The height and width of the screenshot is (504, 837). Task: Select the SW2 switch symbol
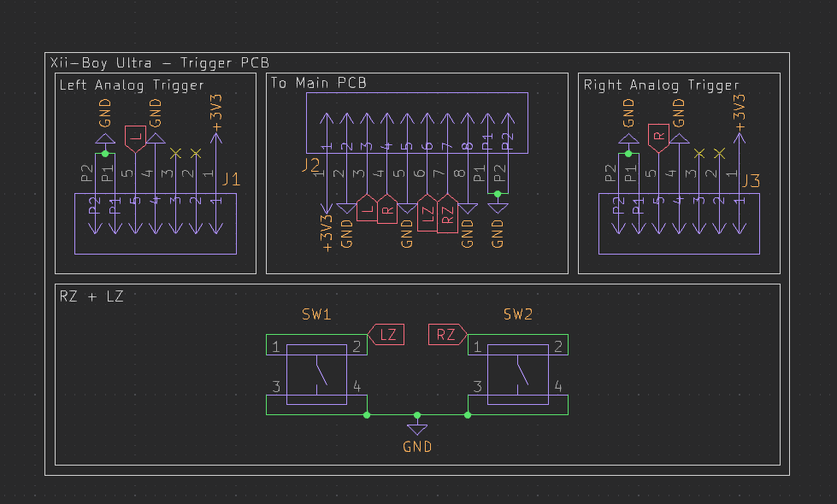(518, 374)
